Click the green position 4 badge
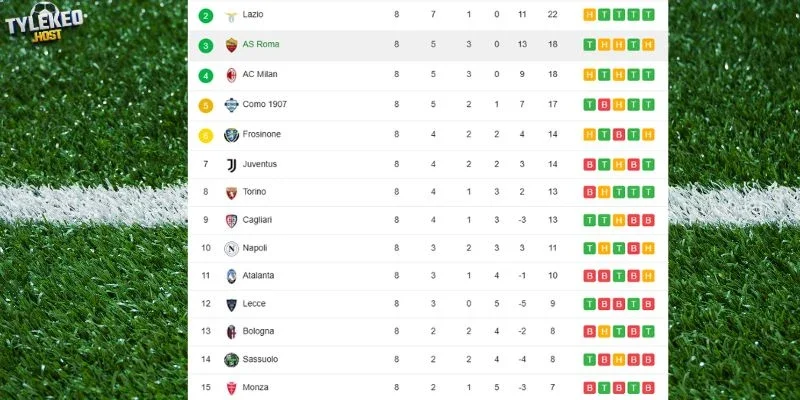Screen dimensions: 800x400 [206, 76]
